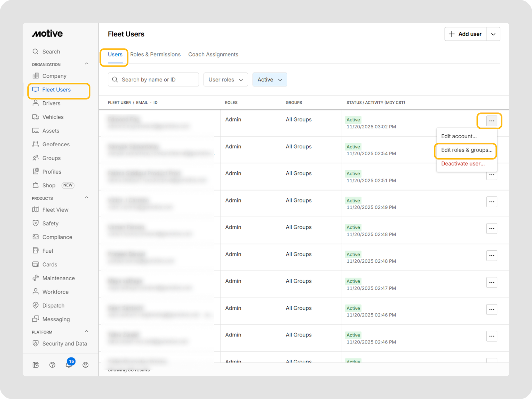
Task: Collapse the Platform section
Action: coord(86,332)
